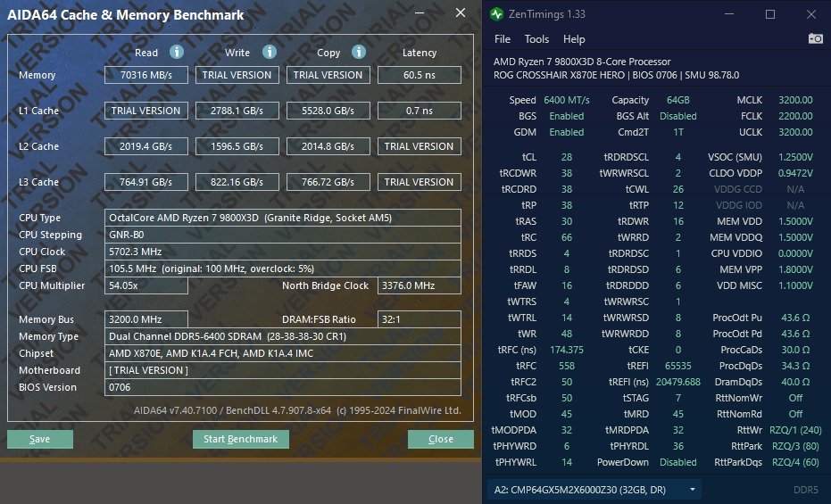831x504 pixels.
Task: Click L3 Cache Copy value 766.72 GB/s
Action: coord(328,182)
